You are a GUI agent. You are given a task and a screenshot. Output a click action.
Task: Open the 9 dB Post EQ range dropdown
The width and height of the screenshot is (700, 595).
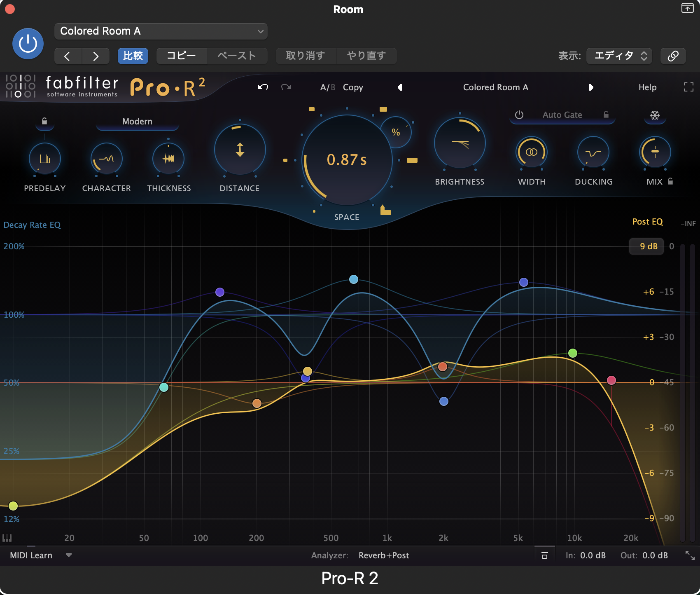click(646, 246)
